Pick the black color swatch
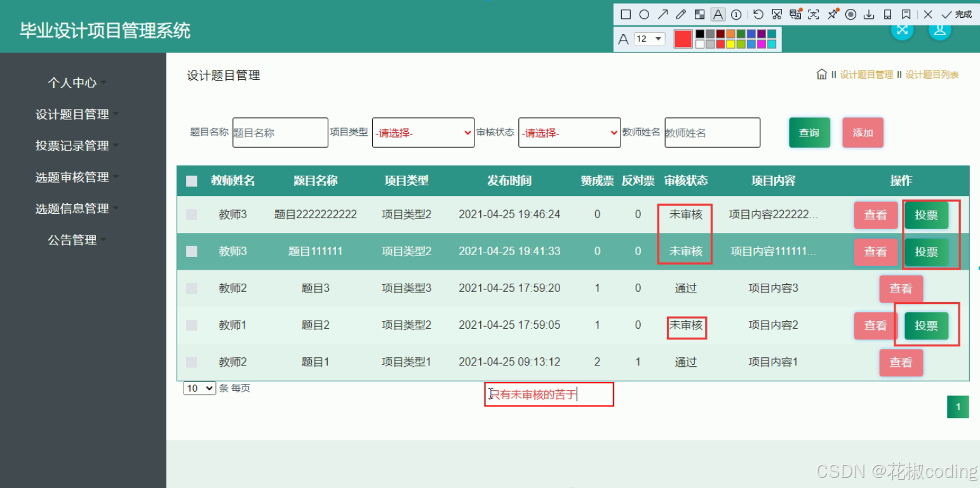 point(700,34)
